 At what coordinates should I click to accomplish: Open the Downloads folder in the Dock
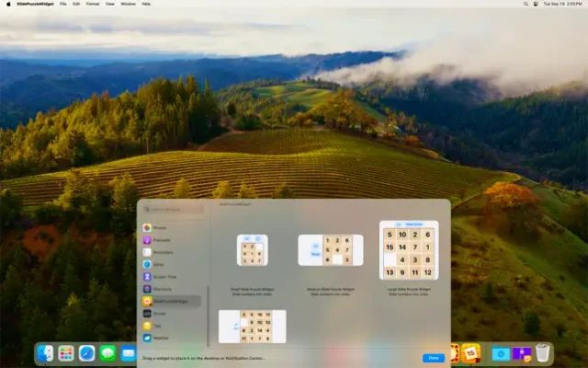(x=501, y=353)
